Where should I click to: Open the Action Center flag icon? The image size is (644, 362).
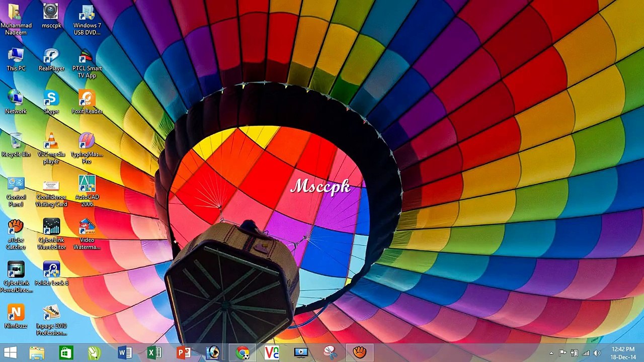pyautogui.click(x=562, y=353)
